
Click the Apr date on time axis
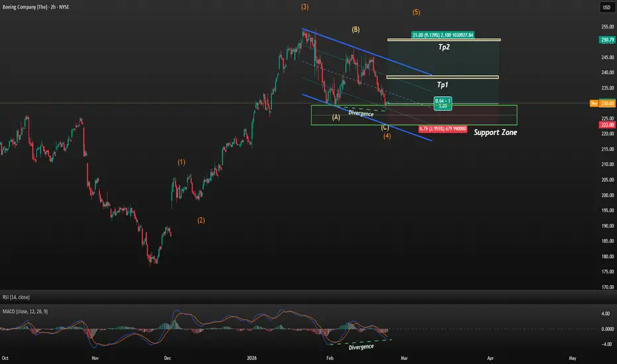click(x=491, y=358)
